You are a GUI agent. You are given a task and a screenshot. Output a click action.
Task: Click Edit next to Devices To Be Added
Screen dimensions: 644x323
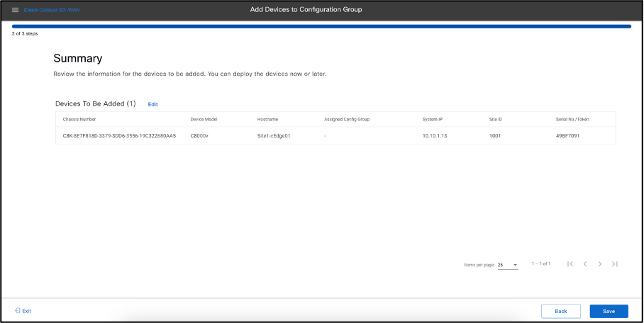(x=152, y=104)
